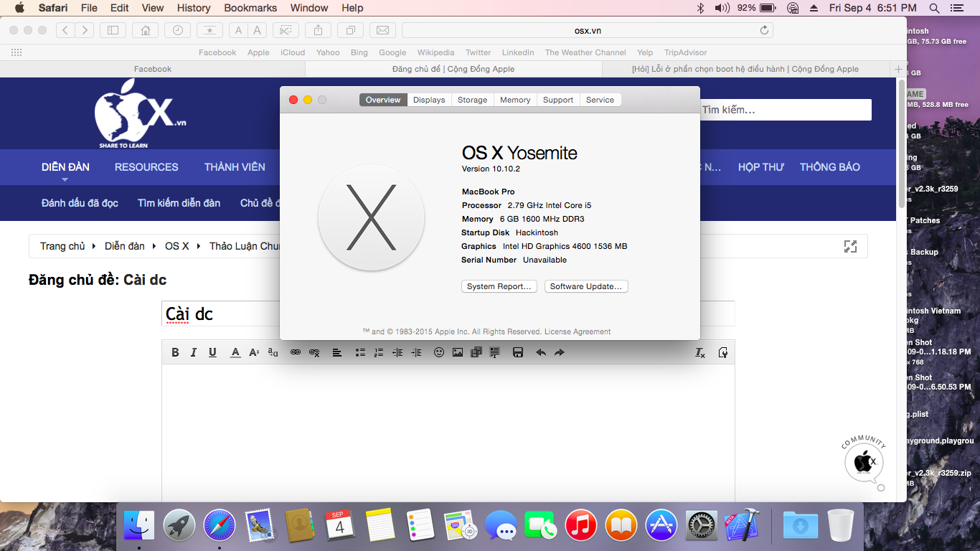Open the Displays tab in About This Mac
980x551 pixels.
point(429,100)
